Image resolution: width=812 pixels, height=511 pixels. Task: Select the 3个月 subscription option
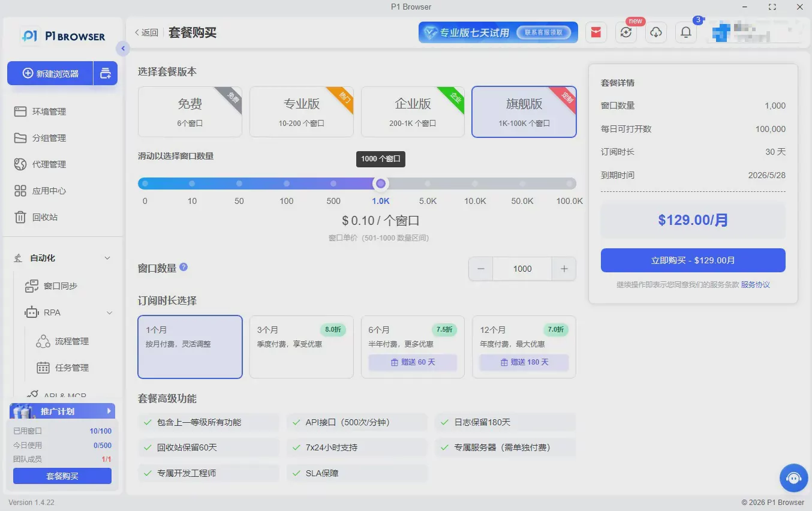302,347
